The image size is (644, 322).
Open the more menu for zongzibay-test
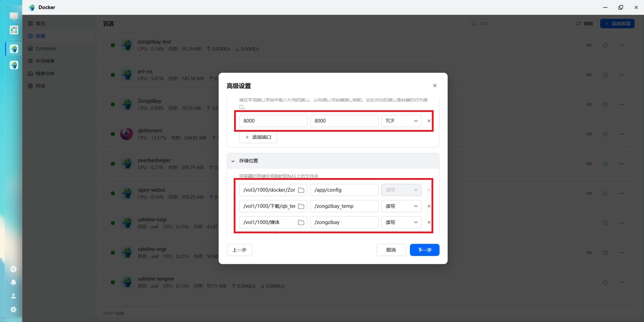[621, 45]
